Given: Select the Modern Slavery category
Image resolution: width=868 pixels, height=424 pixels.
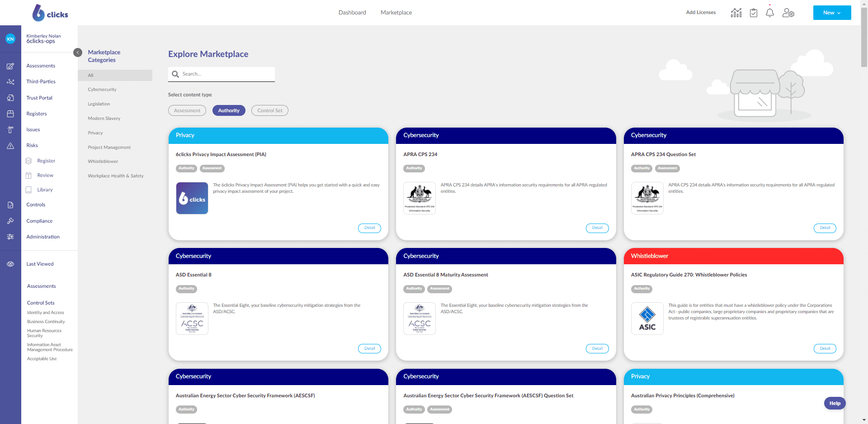Looking at the screenshot, I should 104,119.
